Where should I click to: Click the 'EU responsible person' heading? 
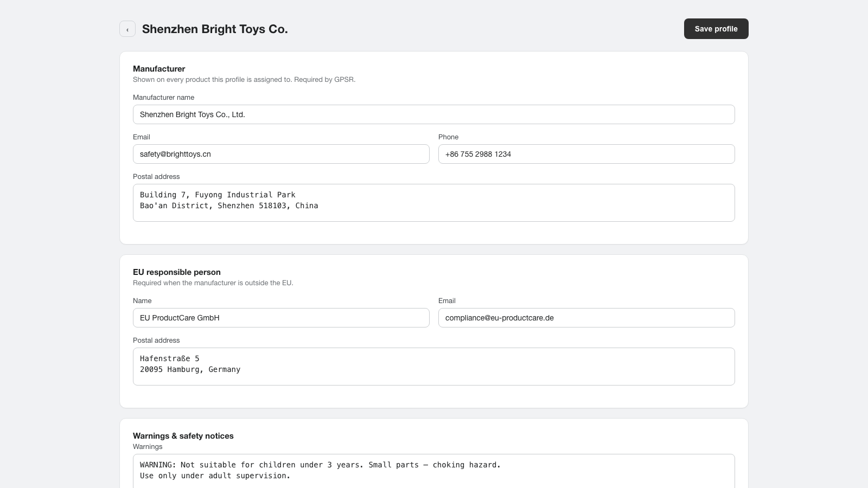[x=177, y=272]
